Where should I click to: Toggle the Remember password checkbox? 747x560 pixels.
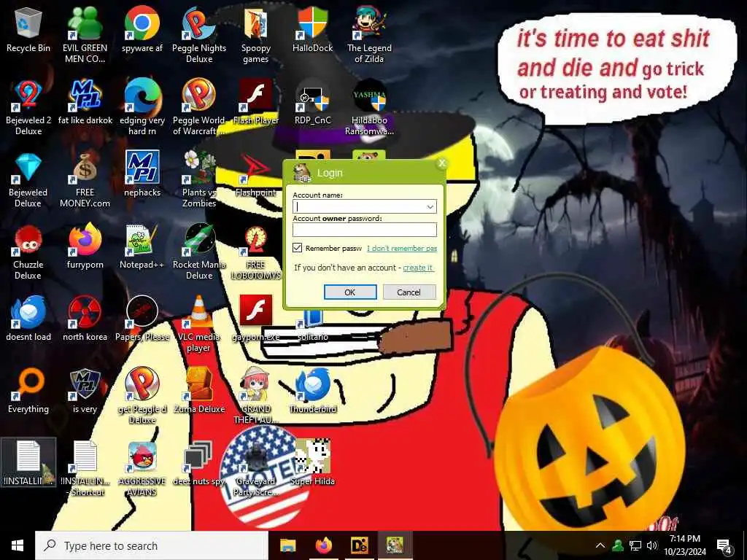point(298,248)
